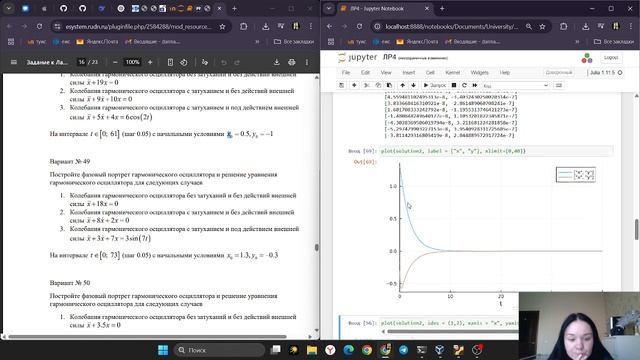640x360 pixels.
Task: Click the plot code cell input [69]
Action: (496, 151)
